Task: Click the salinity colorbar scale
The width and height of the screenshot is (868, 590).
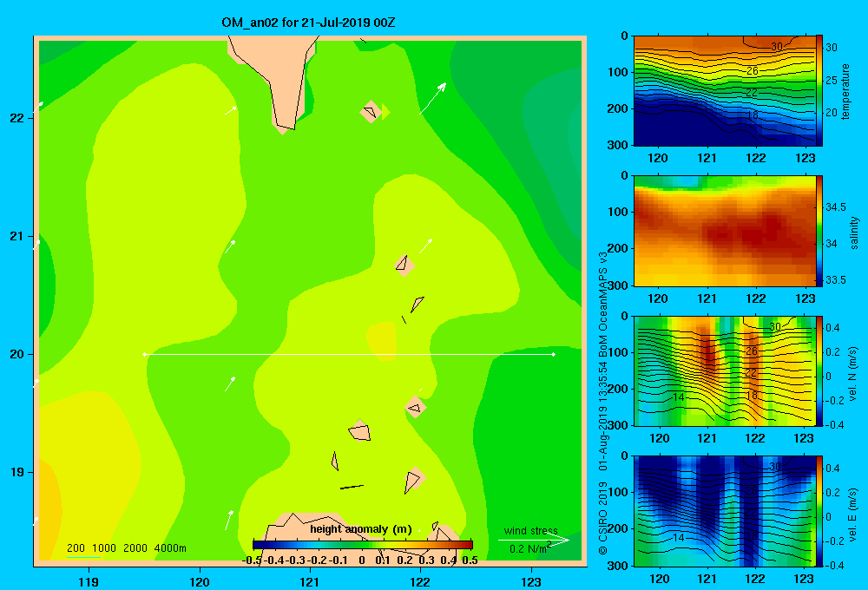Action: pos(819,231)
